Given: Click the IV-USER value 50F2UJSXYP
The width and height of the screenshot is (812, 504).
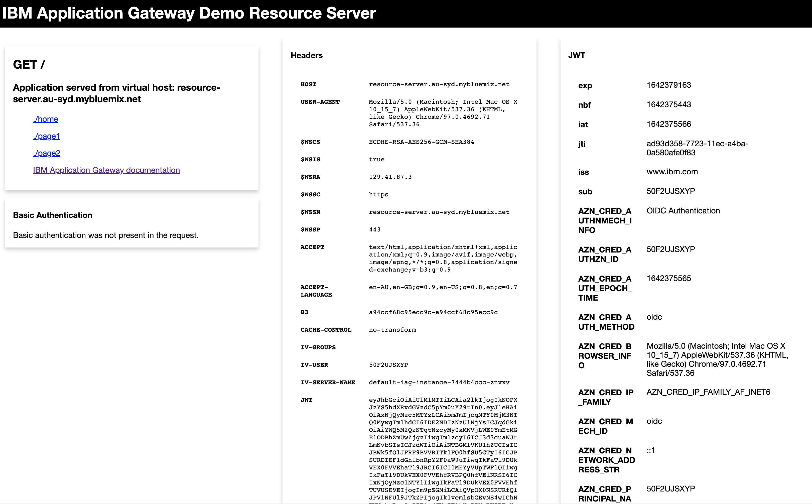Looking at the screenshot, I should click(x=388, y=365).
